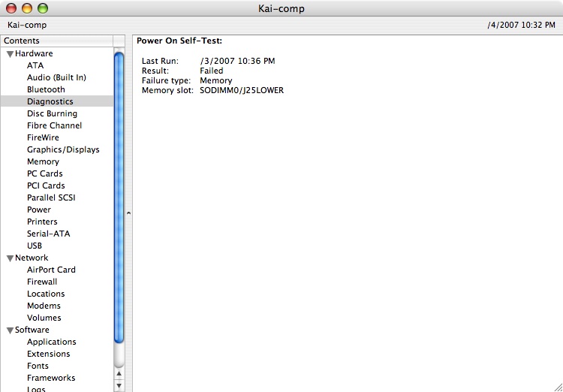Click the Memory slot label
Viewport: 563px width, 392px height.
click(167, 90)
